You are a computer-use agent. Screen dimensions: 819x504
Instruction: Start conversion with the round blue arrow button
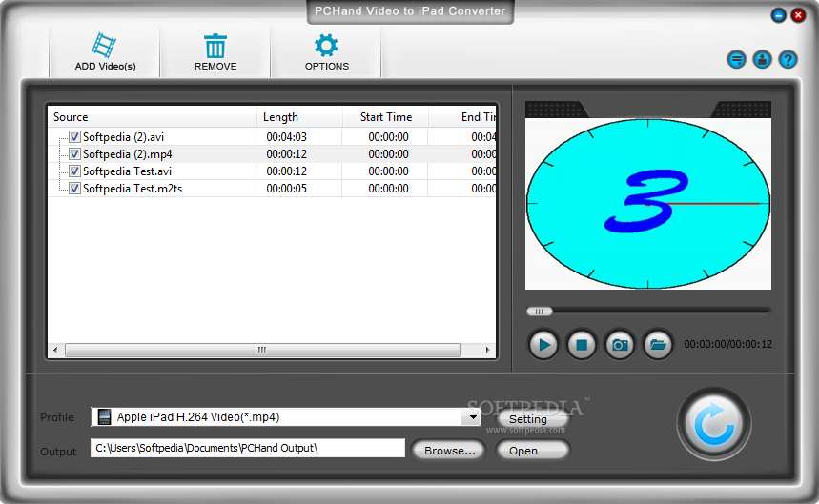coord(714,424)
